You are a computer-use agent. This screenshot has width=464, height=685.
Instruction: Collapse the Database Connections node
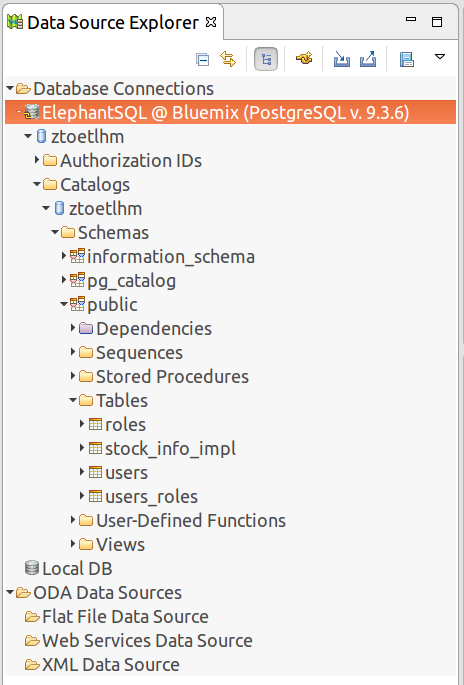(10, 89)
